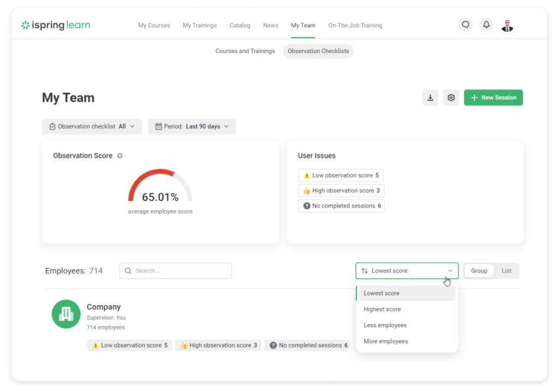Open the notifications bell icon
Viewport: 559px width, 392px height.
click(486, 25)
